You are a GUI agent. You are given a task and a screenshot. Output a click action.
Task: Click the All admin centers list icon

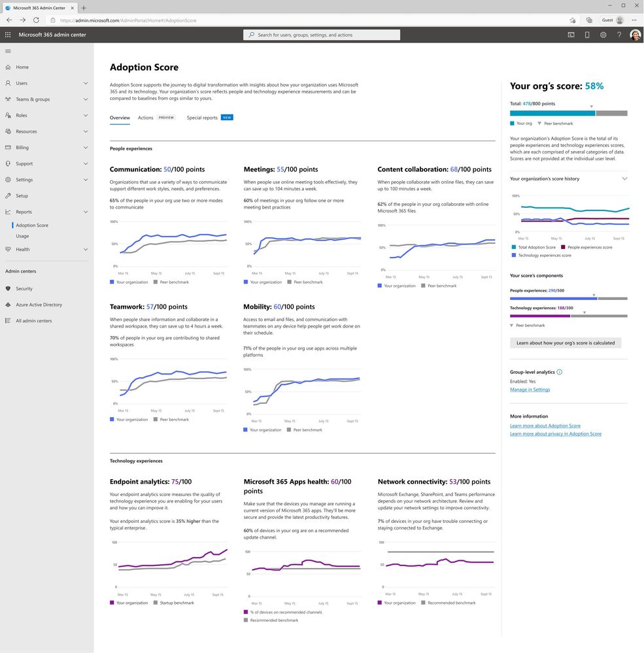pyautogui.click(x=8, y=321)
